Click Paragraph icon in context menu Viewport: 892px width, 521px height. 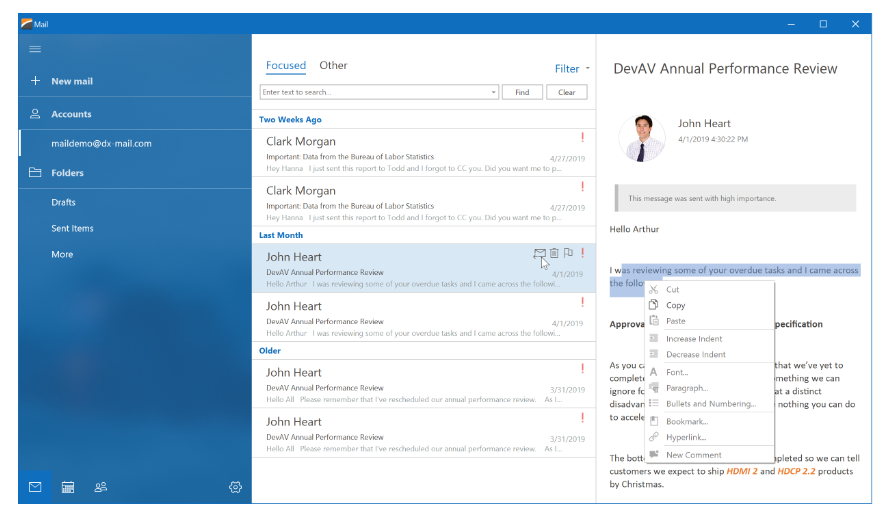[x=654, y=388]
